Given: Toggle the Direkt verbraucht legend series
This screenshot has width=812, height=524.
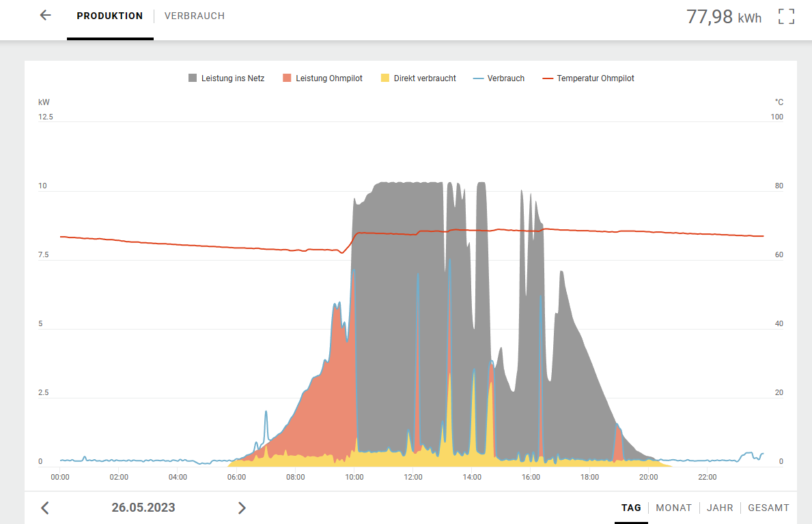Looking at the screenshot, I should tap(419, 78).
